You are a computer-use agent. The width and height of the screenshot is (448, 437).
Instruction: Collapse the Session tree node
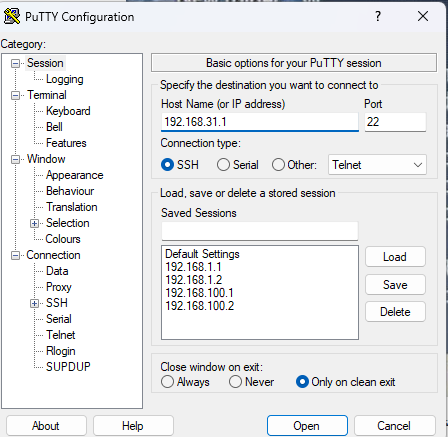coord(15,63)
